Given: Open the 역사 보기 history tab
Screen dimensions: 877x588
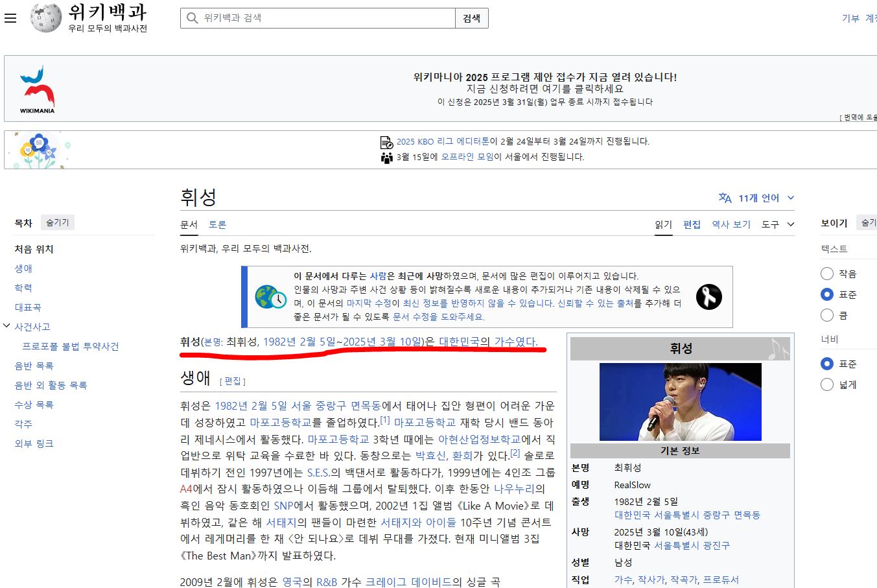Looking at the screenshot, I should click(x=731, y=224).
